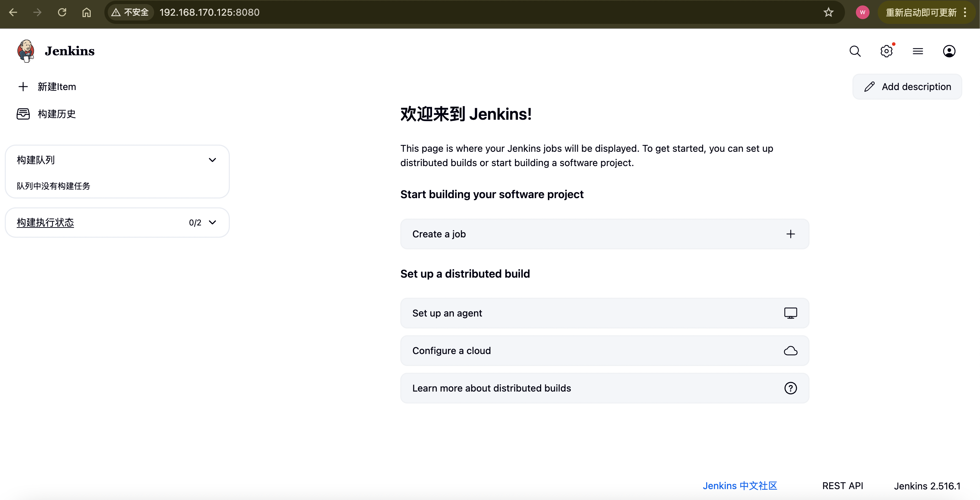Bookmark this page with the star icon
980x500 pixels.
829,13
